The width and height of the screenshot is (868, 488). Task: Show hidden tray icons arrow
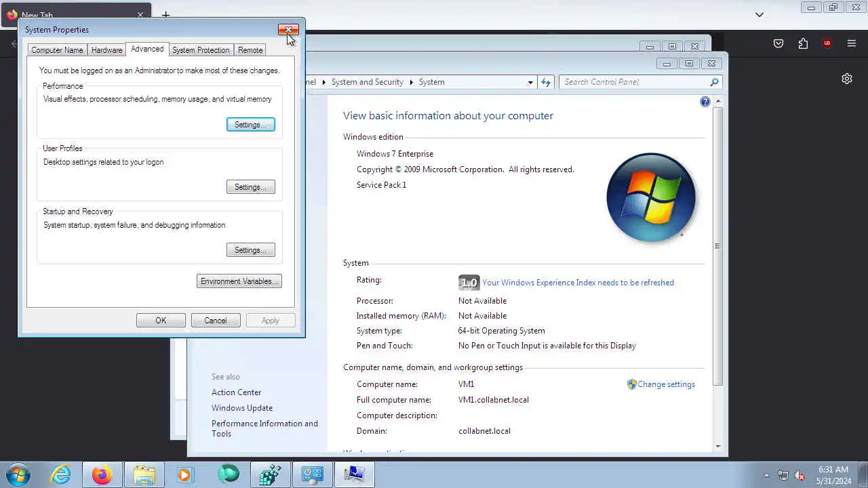click(767, 475)
